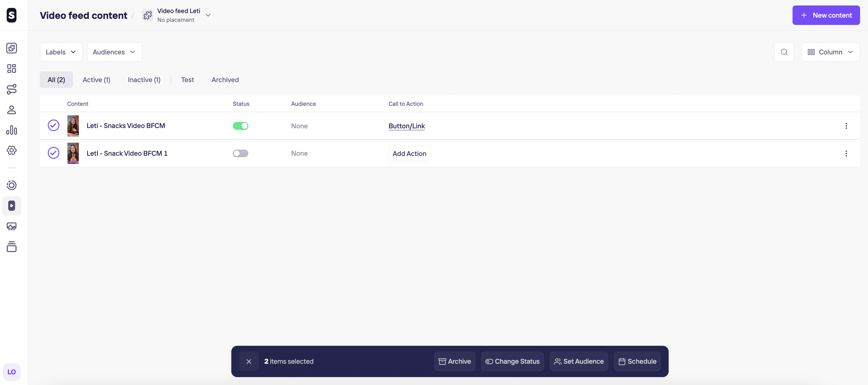Switch to the Inactive (1) tab
The height and width of the screenshot is (385, 868).
click(144, 80)
